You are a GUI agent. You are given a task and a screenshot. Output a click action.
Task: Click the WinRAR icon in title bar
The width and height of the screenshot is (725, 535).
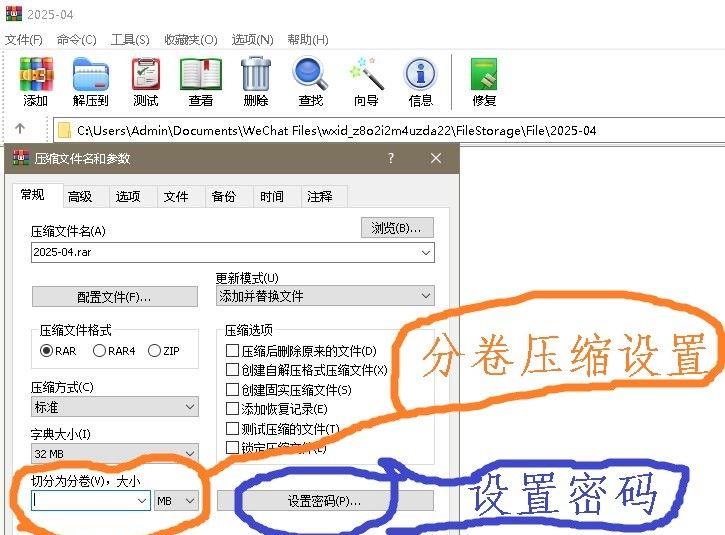(13, 14)
